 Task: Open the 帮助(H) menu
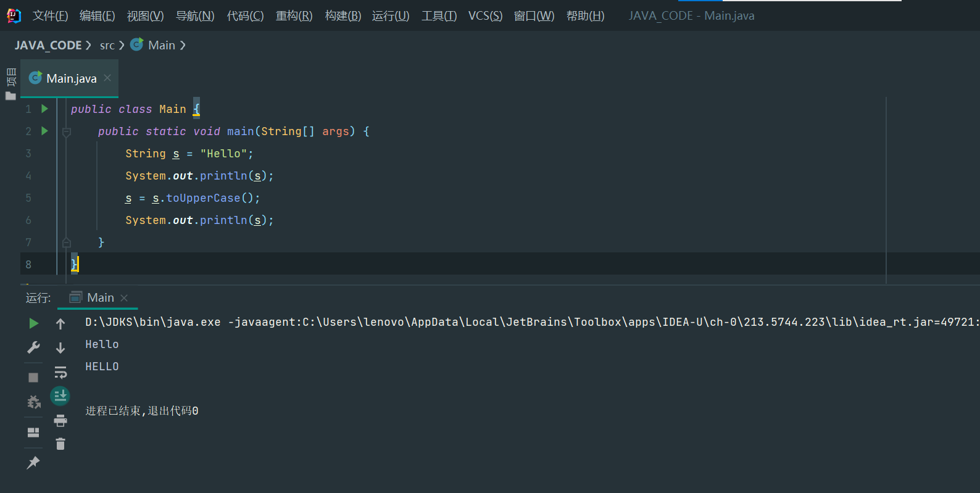coord(585,16)
